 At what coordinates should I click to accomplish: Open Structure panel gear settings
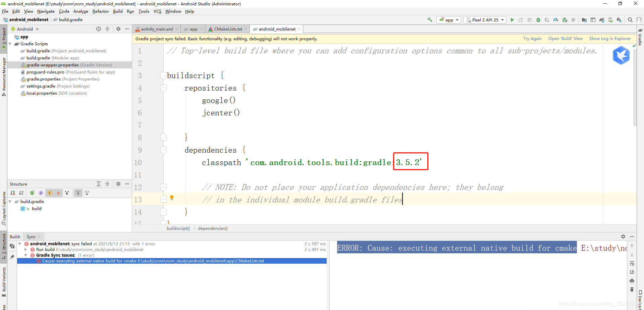(x=118, y=184)
